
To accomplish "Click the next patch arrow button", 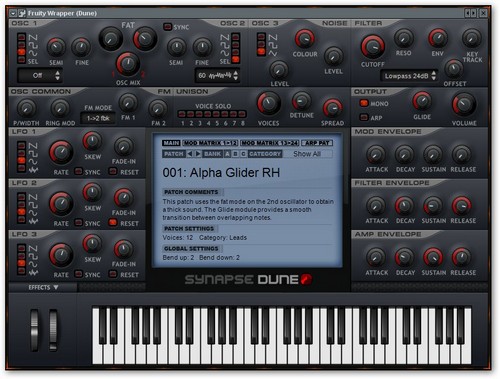I will (x=198, y=154).
